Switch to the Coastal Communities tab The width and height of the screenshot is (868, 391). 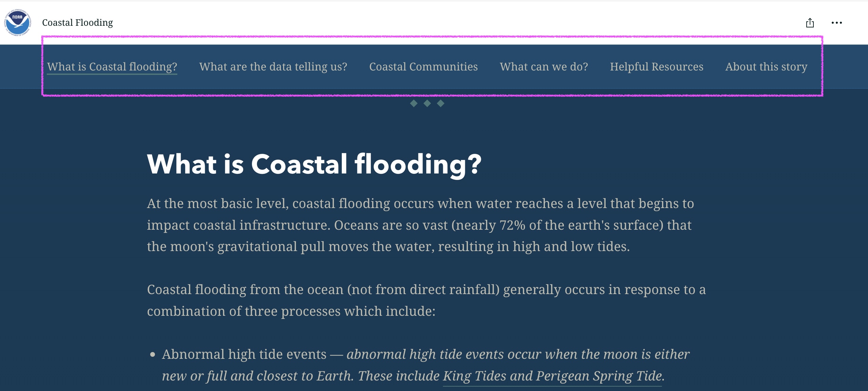(x=423, y=67)
